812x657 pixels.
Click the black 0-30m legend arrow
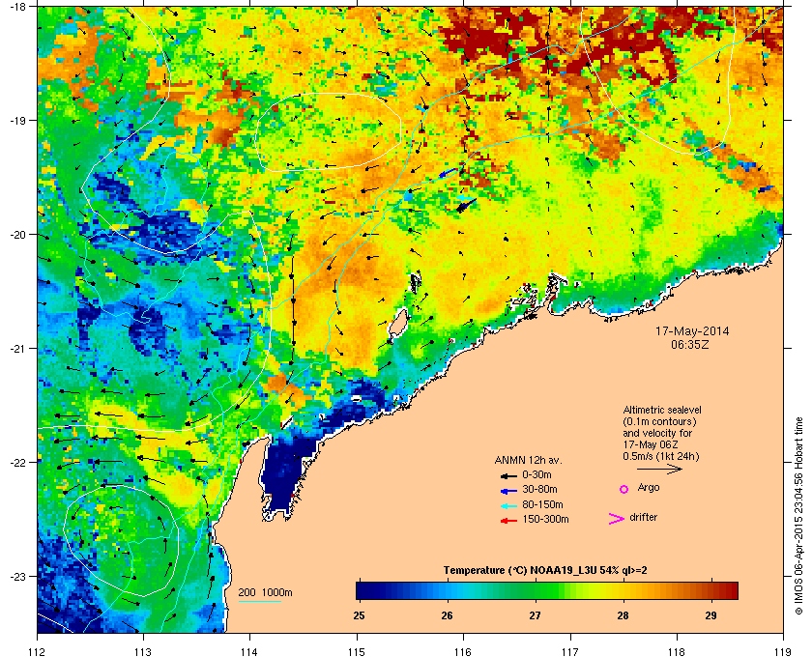coord(508,475)
